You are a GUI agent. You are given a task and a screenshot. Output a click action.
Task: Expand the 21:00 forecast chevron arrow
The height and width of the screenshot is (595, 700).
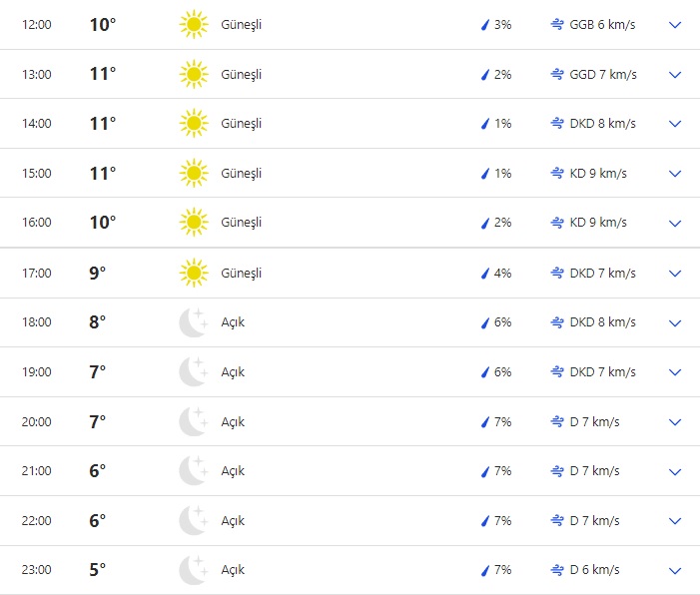(x=675, y=471)
